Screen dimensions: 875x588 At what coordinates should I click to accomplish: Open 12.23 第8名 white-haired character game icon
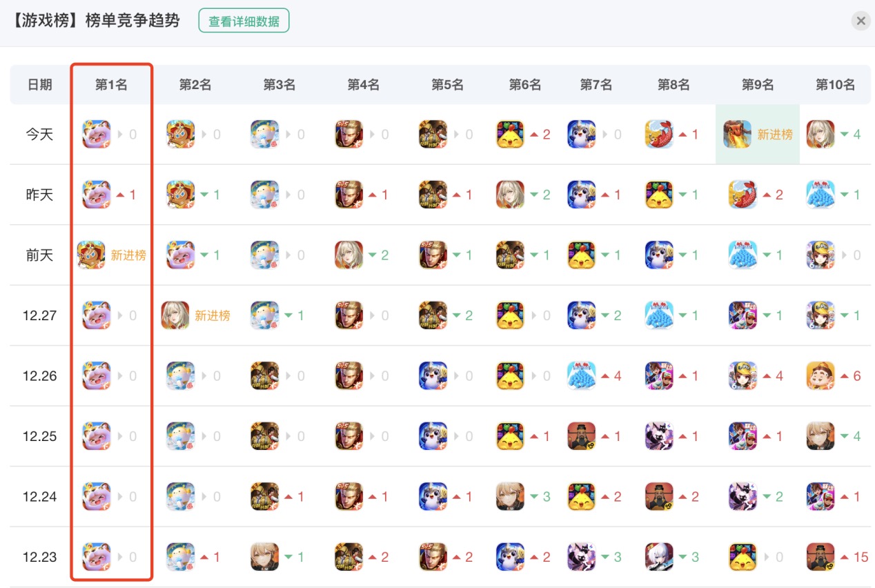point(659,557)
